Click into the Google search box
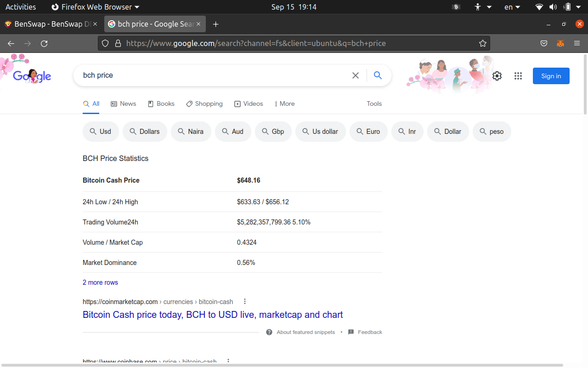 point(214,75)
